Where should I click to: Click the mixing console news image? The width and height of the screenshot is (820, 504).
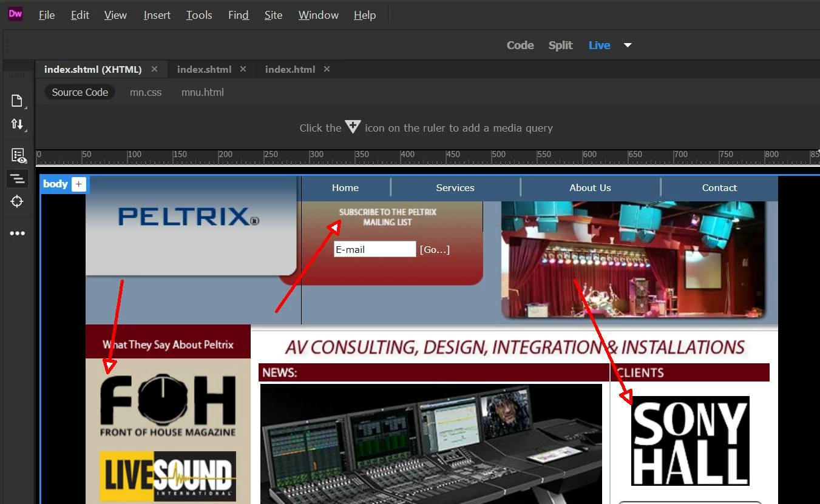[431, 444]
